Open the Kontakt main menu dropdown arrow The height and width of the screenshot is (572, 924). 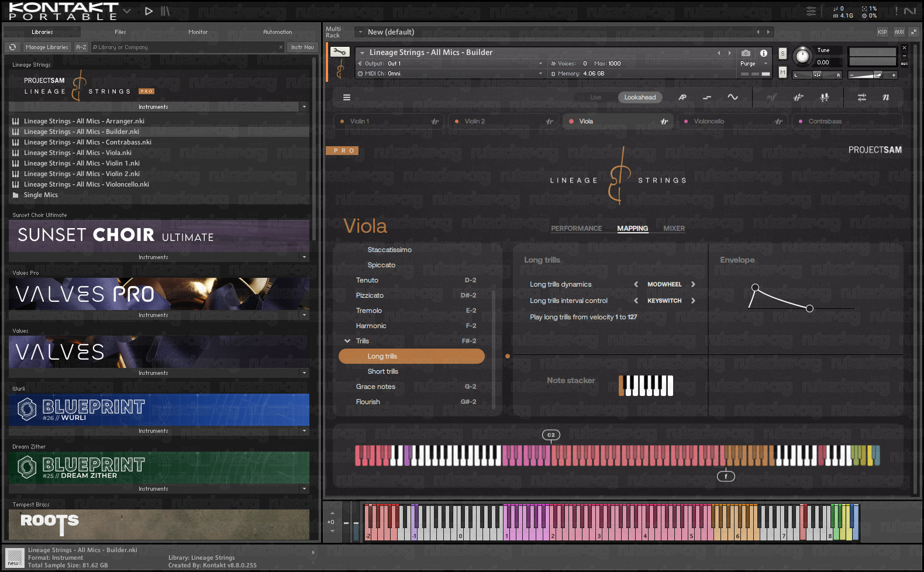click(x=127, y=11)
